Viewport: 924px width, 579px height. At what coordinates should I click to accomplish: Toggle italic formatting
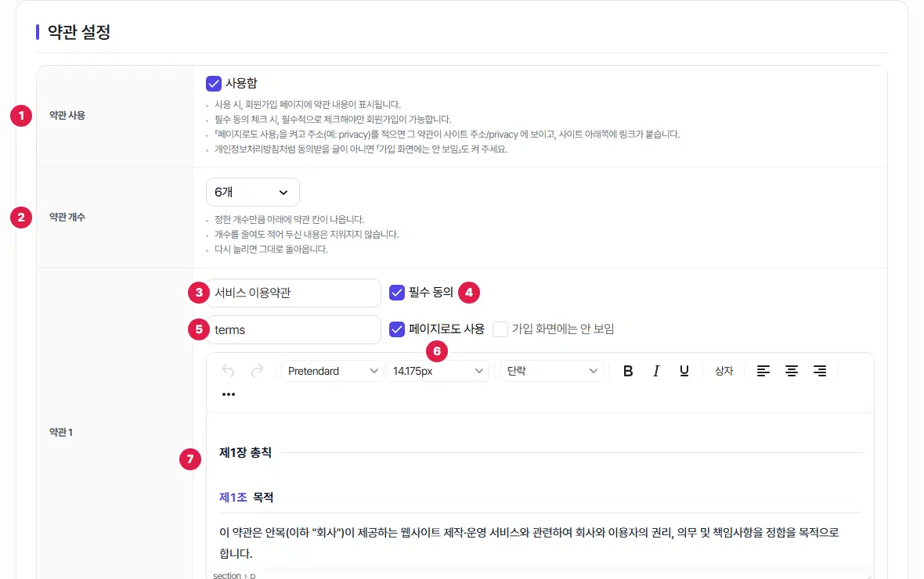click(656, 371)
